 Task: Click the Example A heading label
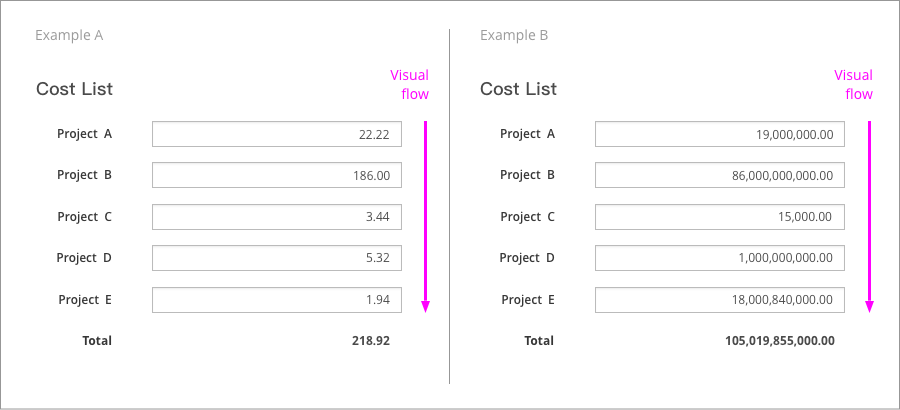[69, 36]
